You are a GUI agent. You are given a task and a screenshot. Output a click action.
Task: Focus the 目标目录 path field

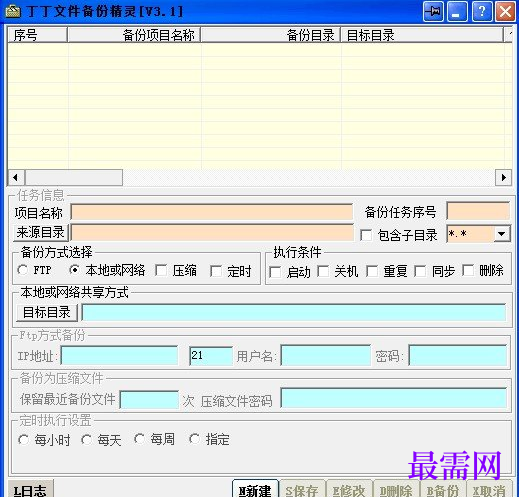[294, 313]
